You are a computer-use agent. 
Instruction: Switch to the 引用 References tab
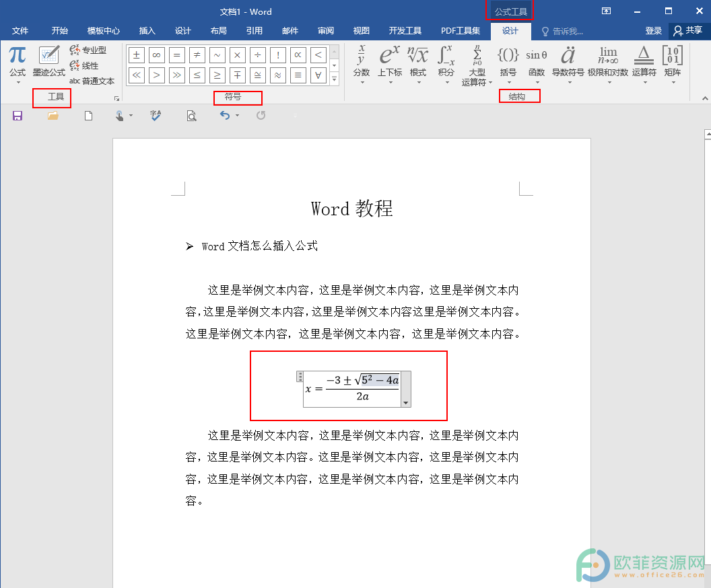(x=255, y=31)
